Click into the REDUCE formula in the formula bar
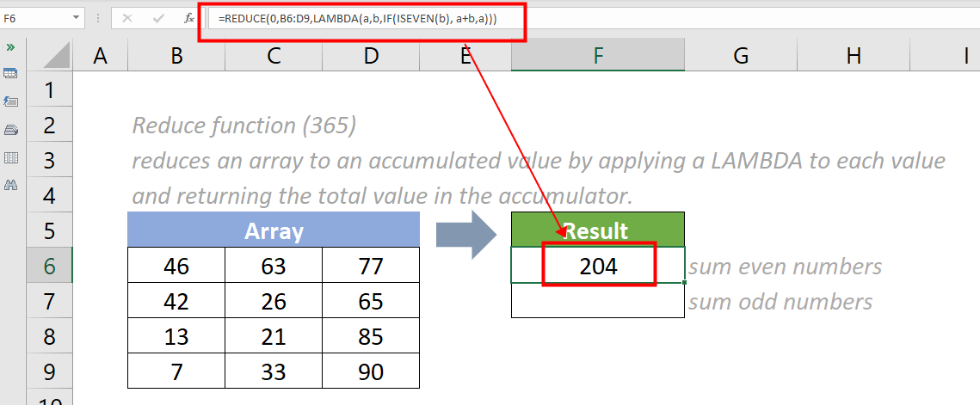The width and height of the screenshot is (980, 405). click(361, 19)
